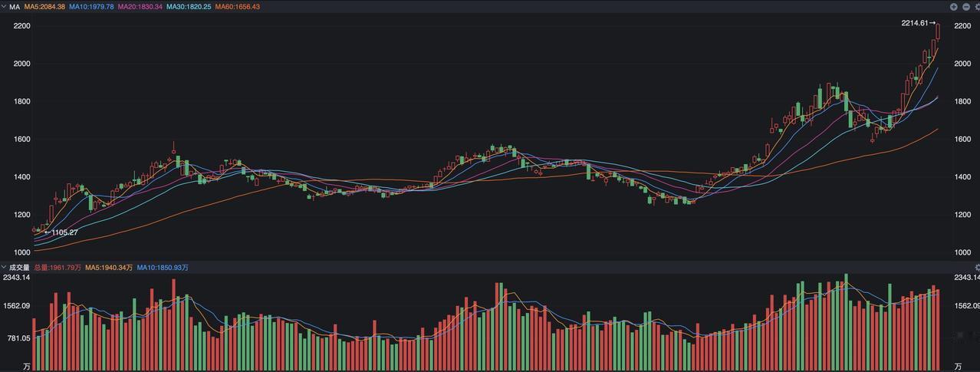Collapse the 成交量 volume panel chevron
Image resolution: width=980 pixels, height=372 pixels.
click(4, 268)
